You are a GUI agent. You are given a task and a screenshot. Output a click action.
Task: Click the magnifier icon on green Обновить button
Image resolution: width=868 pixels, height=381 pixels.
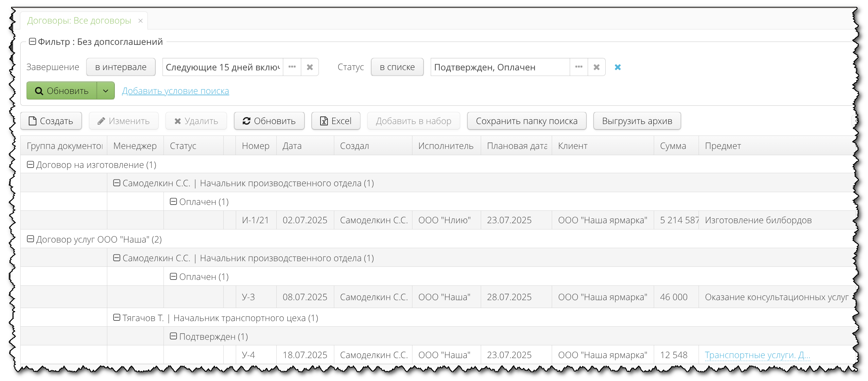tap(39, 91)
